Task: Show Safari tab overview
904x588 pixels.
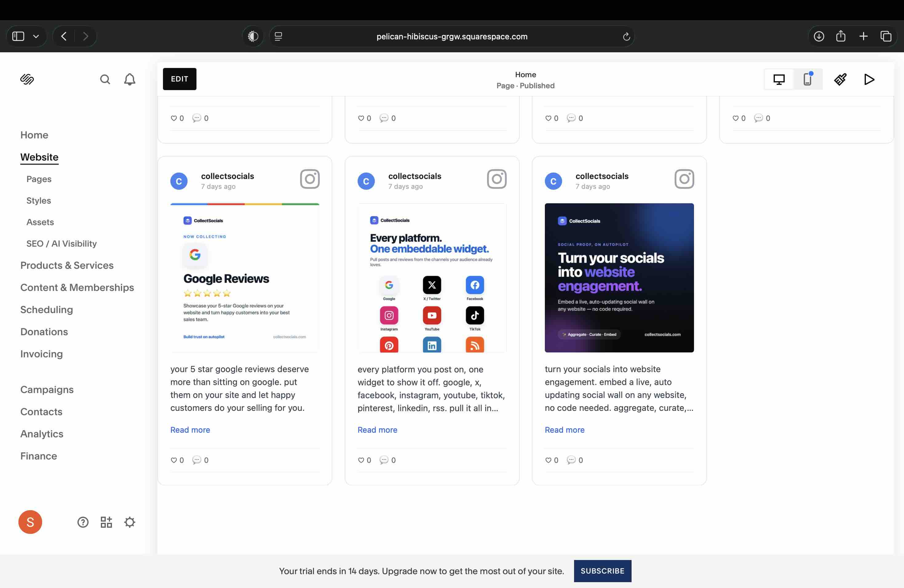Action: coord(886,36)
